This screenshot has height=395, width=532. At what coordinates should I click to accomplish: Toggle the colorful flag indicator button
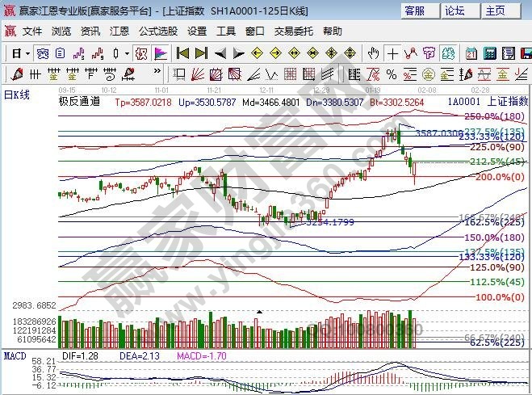(x=160, y=54)
